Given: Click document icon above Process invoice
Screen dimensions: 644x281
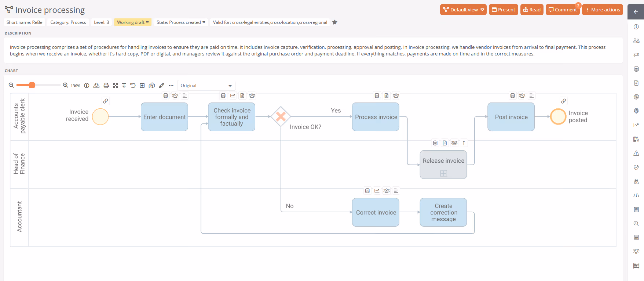Looking at the screenshot, I should tap(387, 96).
